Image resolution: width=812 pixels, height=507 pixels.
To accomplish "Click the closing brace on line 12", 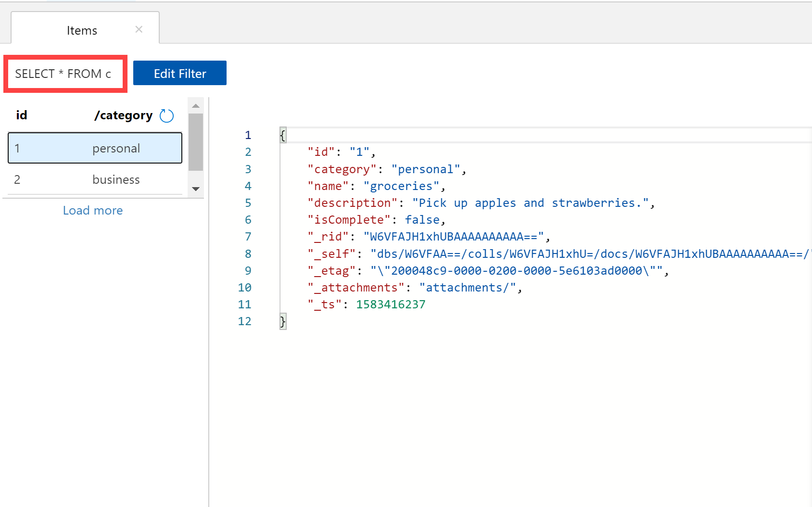I will 283,321.
